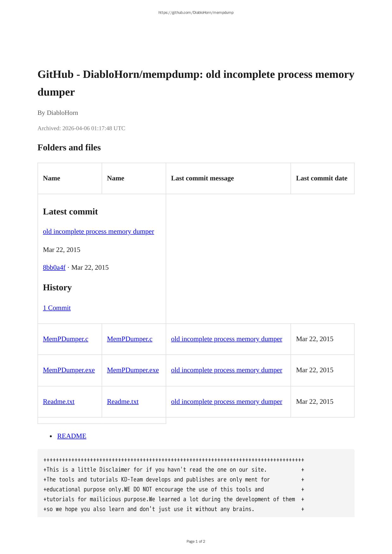
Task: Click the 'By DiabloHorn' author line
Action: tap(58, 113)
